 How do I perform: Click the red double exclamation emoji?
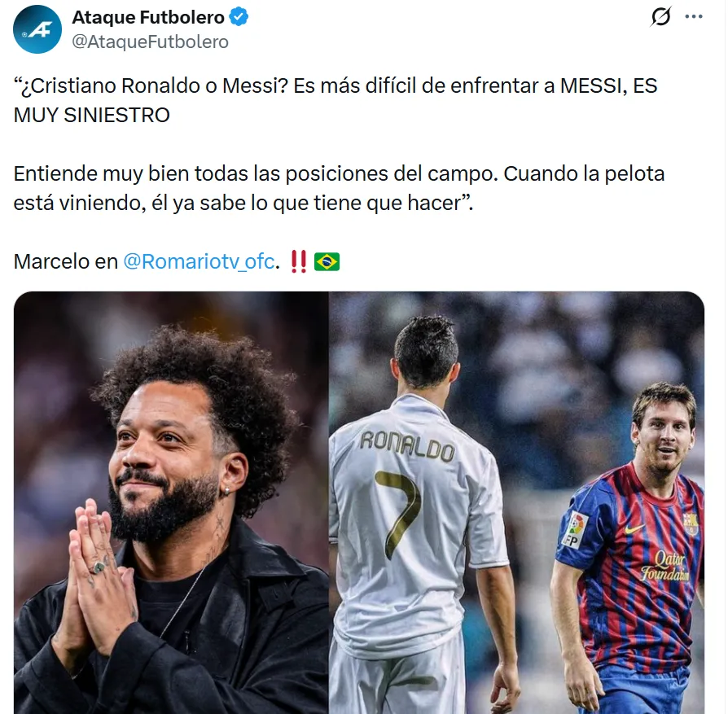(x=299, y=261)
